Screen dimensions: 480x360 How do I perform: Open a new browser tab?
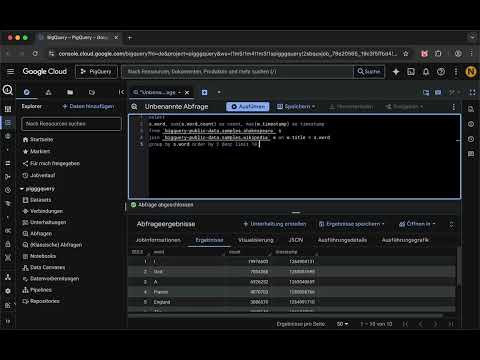130,38
